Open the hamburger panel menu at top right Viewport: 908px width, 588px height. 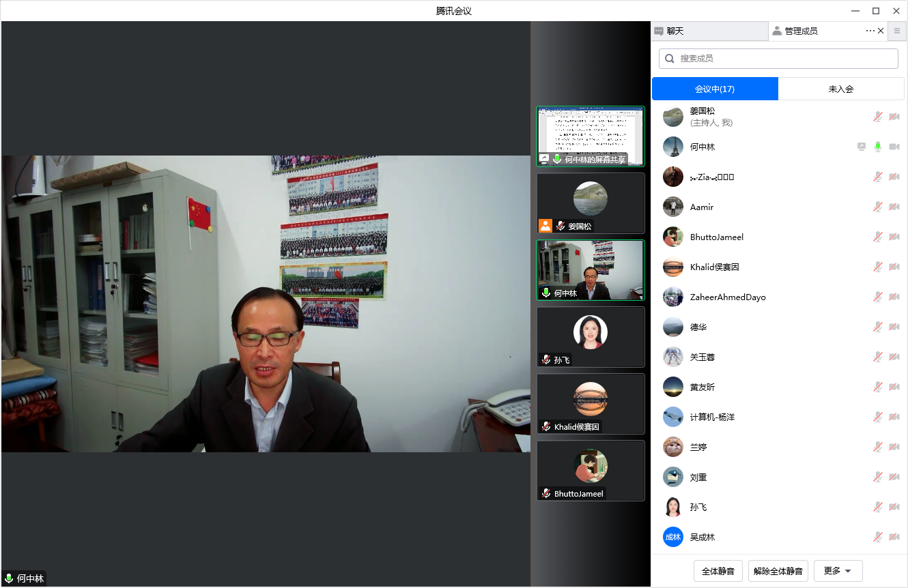click(897, 31)
